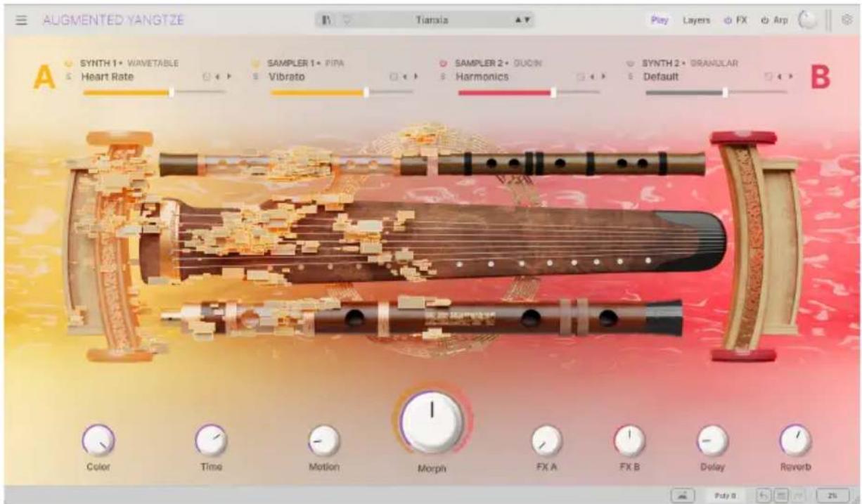Go to next Synth 1 source
Screen dimensions: 862x504
[x=228, y=77]
